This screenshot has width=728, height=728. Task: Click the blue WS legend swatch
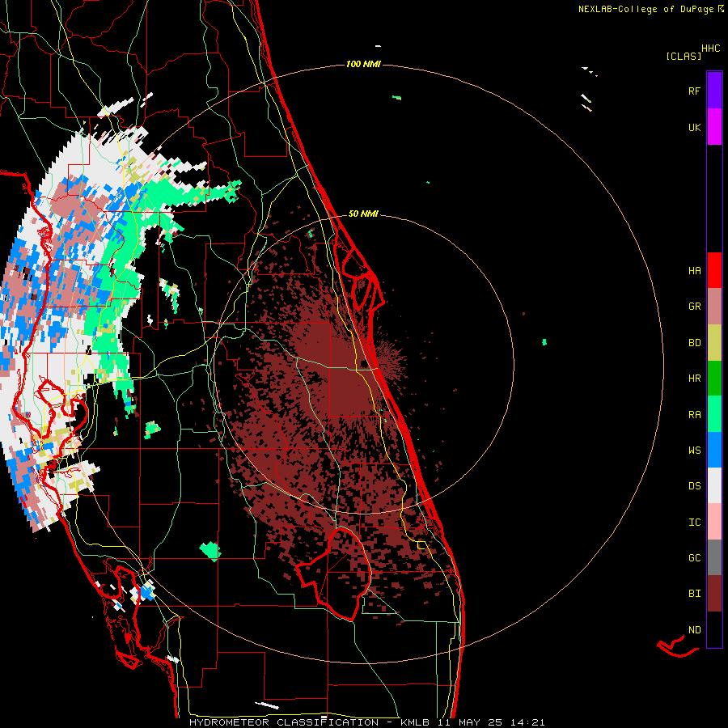714,450
